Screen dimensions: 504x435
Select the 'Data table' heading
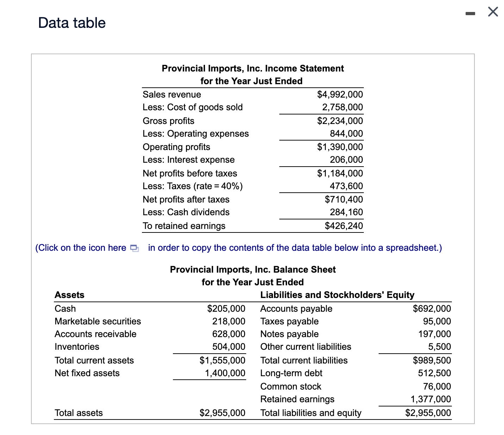71,23
